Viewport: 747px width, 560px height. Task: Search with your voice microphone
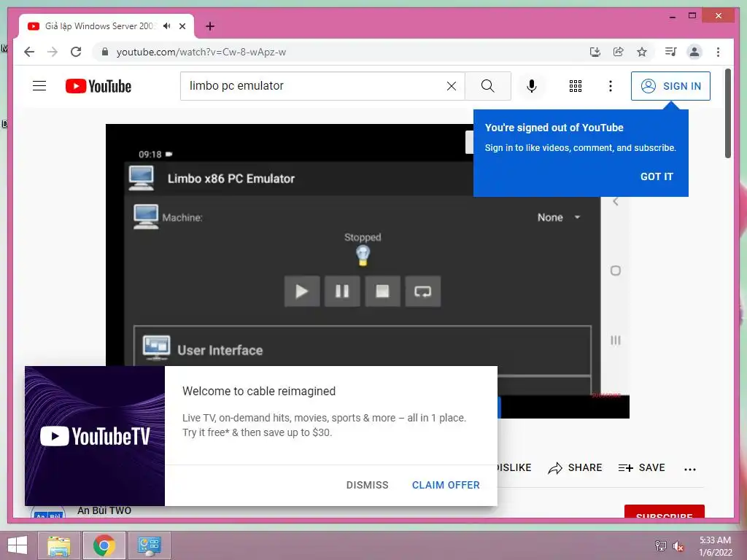pos(532,86)
